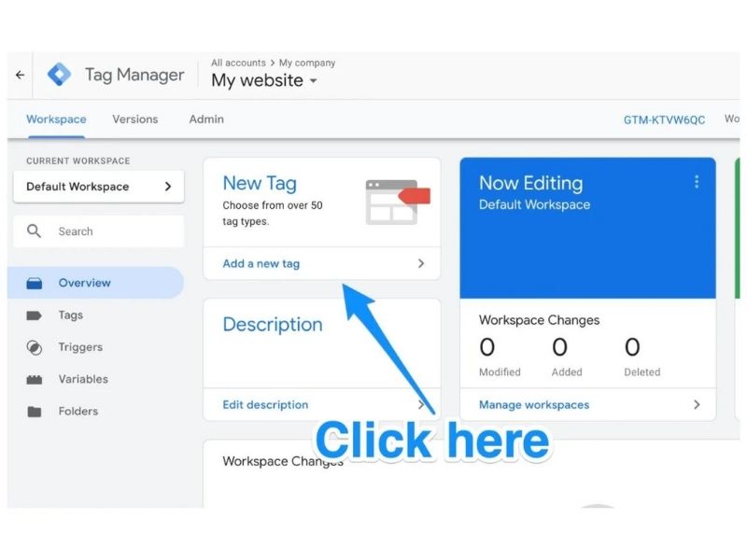Click the Overview icon in sidebar
Image resolution: width=747 pixels, height=560 pixels.
pos(34,284)
